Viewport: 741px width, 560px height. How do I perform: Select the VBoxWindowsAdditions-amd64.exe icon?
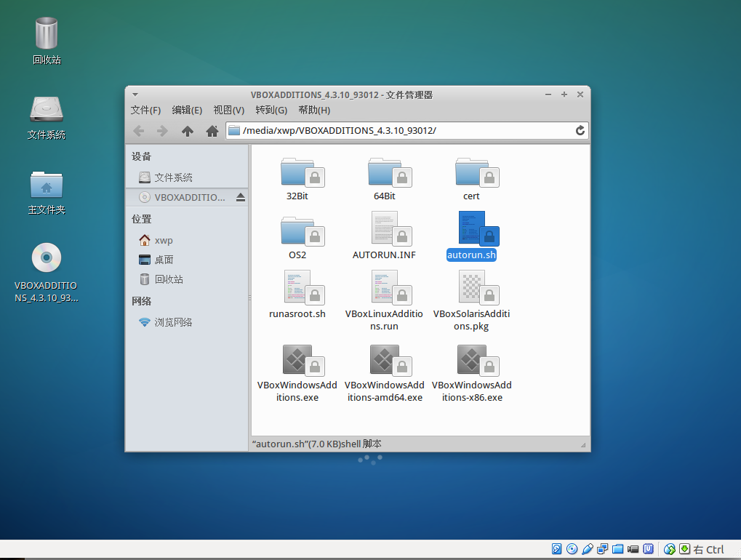(x=390, y=360)
